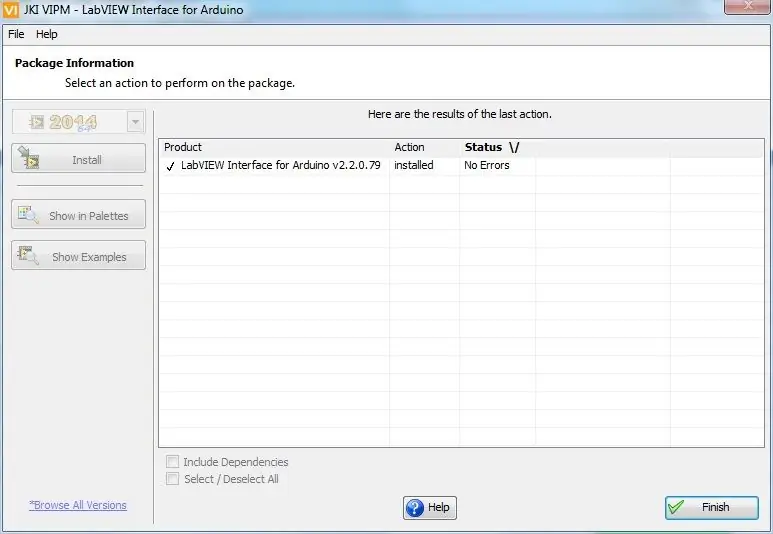
Task: Select the LabVIEW Interface for Arduino v2.2.0.79 row
Action: pos(461,165)
